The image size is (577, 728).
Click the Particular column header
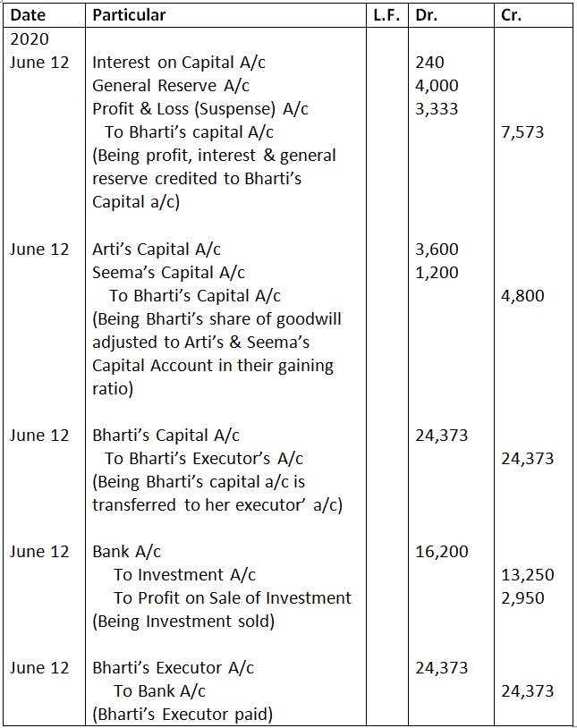129,15
